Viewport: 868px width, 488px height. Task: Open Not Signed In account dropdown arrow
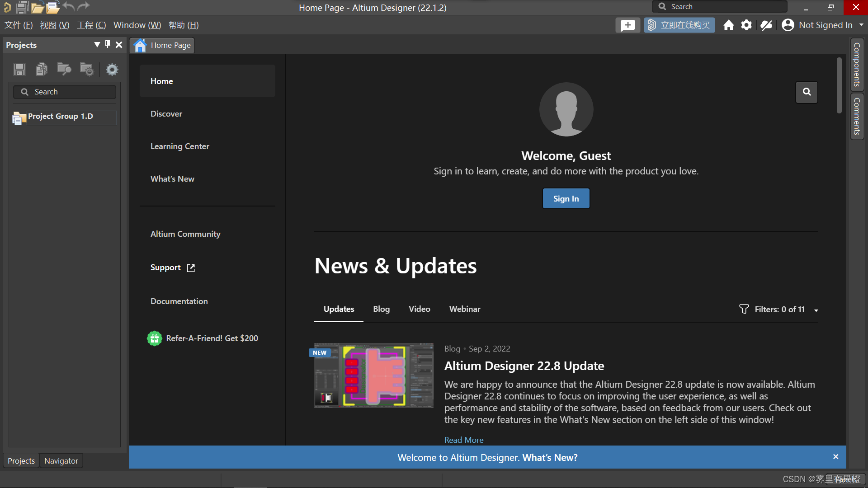coord(861,25)
